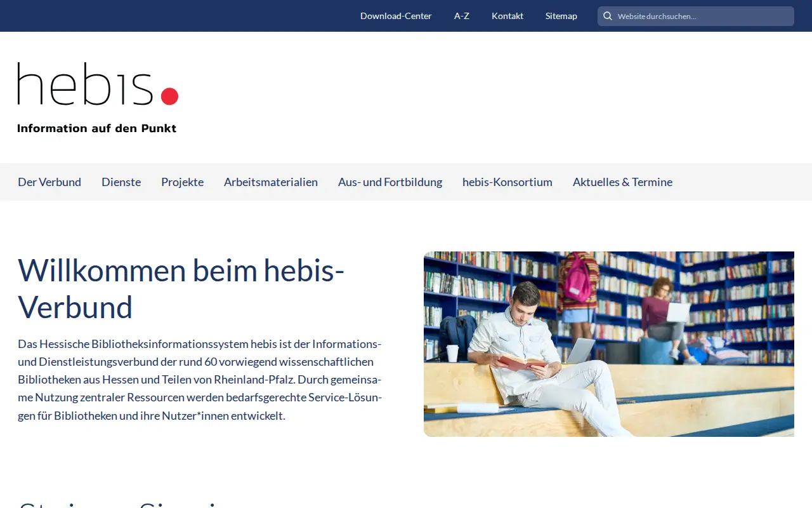Open the A-Z index link
Screen dimensions: 812x508
(x=462, y=16)
